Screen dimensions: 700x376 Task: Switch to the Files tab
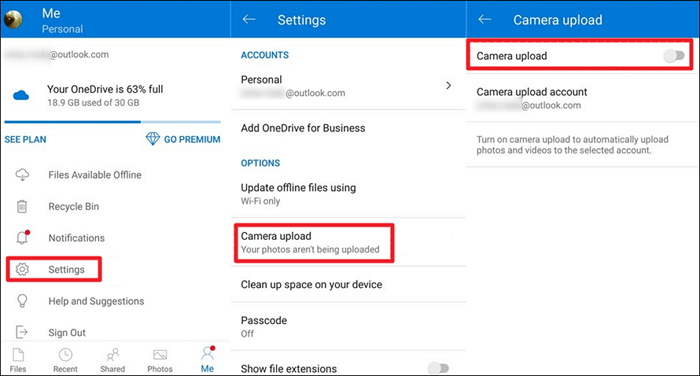pyautogui.click(x=18, y=360)
